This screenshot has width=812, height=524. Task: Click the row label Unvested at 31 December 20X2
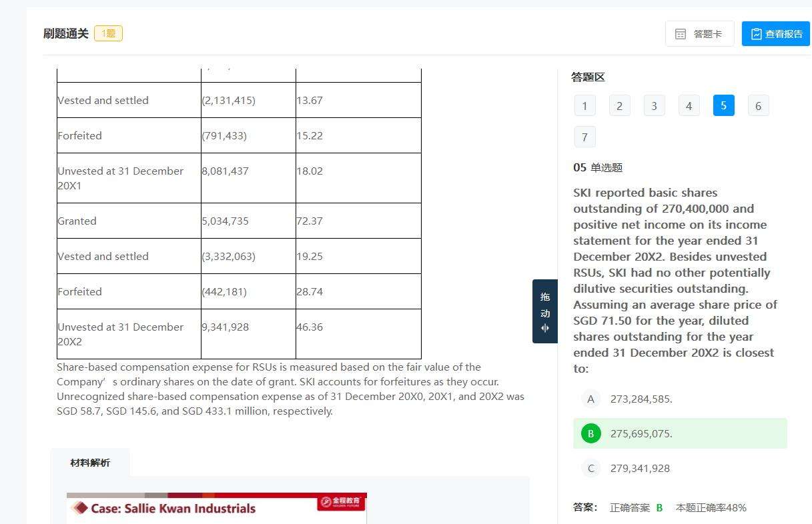point(120,334)
